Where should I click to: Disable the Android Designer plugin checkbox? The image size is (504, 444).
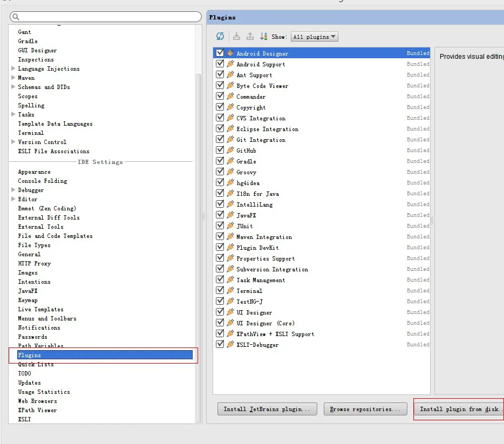[x=220, y=53]
